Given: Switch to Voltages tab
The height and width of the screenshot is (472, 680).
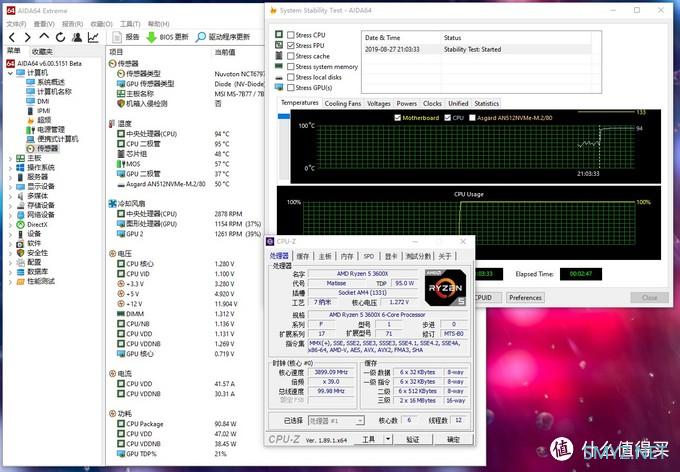Looking at the screenshot, I should pos(379,103).
